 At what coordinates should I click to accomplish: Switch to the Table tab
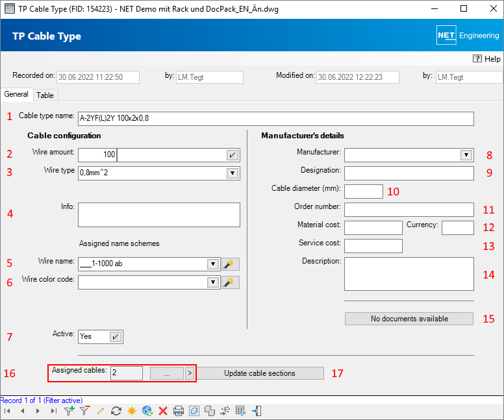[45, 95]
